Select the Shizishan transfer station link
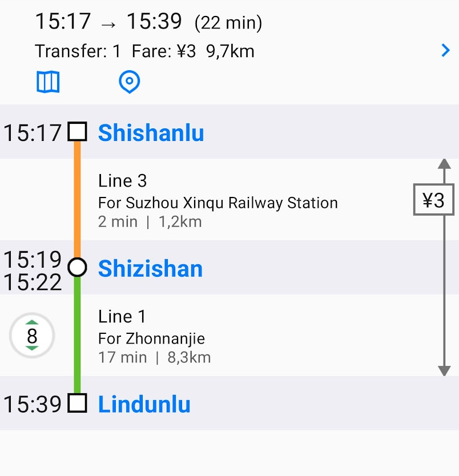The height and width of the screenshot is (476, 459). (150, 269)
